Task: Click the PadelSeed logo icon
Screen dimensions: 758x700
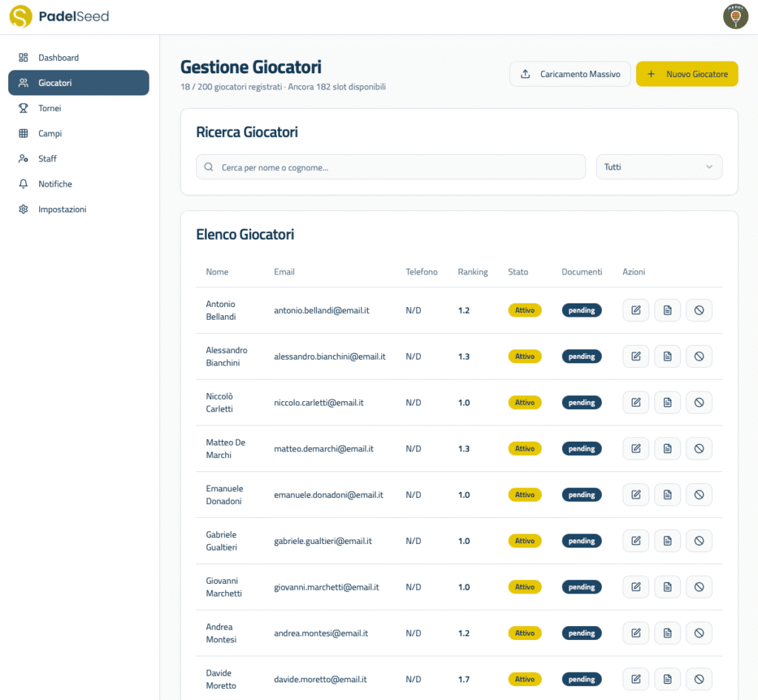Action: point(21,16)
